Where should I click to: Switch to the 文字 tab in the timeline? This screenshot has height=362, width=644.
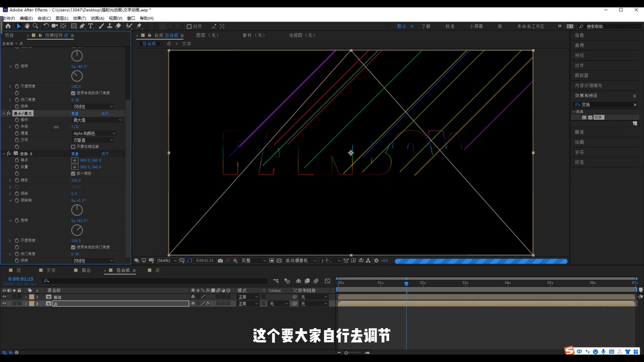click(x=51, y=270)
